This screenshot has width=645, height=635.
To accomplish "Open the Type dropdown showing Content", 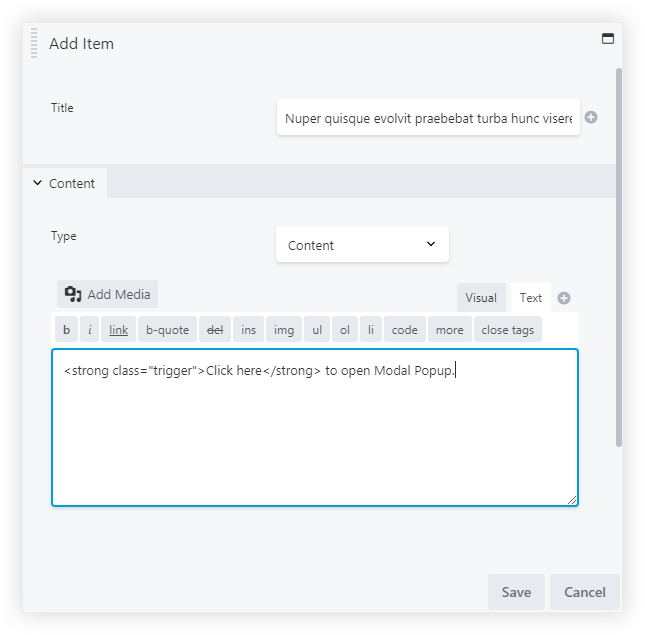I will 362,245.
